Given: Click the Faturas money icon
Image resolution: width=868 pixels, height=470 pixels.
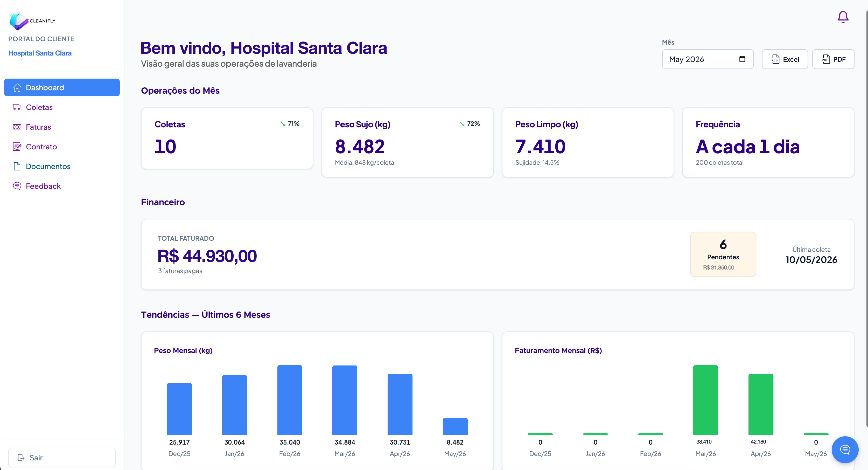Looking at the screenshot, I should pyautogui.click(x=17, y=127).
